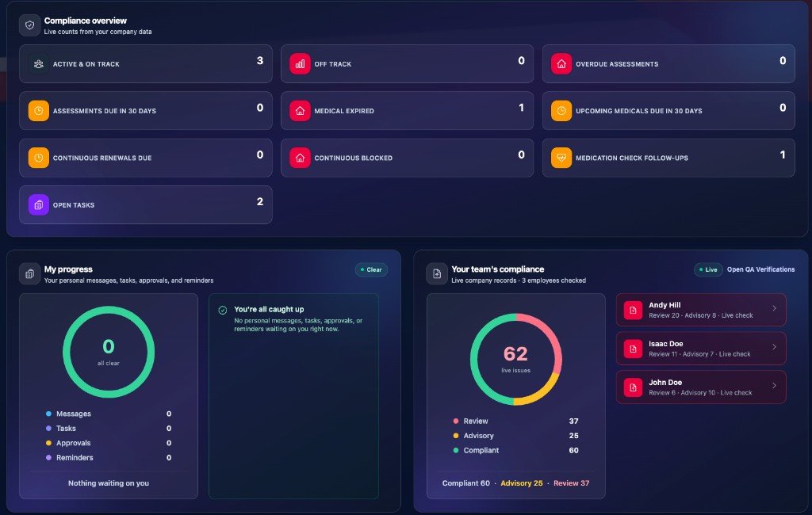This screenshot has width=812, height=515.
Task: Open the Continuous Blocked card
Action: coord(407,158)
